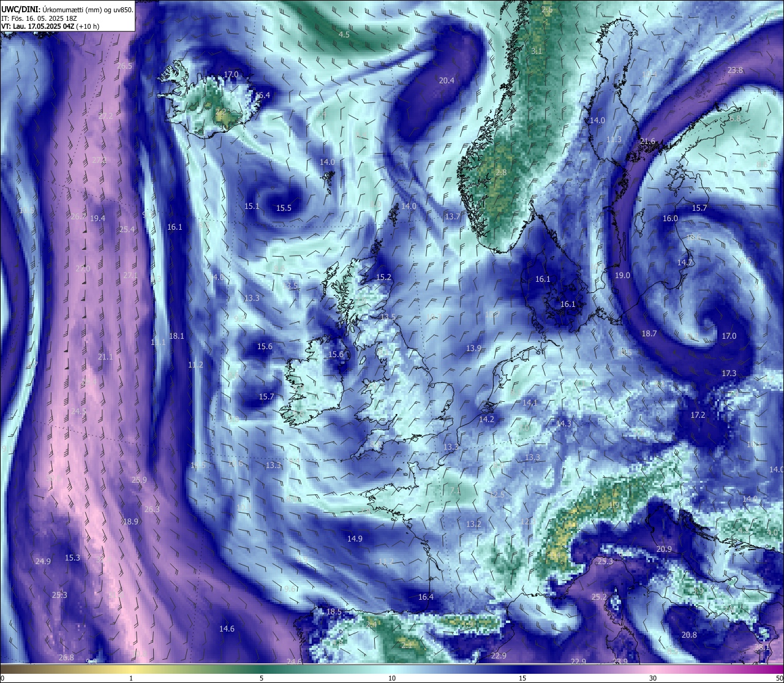Viewport: 784px width, 683px height.
Task: Click the map value '16.0'
Action: [670, 219]
